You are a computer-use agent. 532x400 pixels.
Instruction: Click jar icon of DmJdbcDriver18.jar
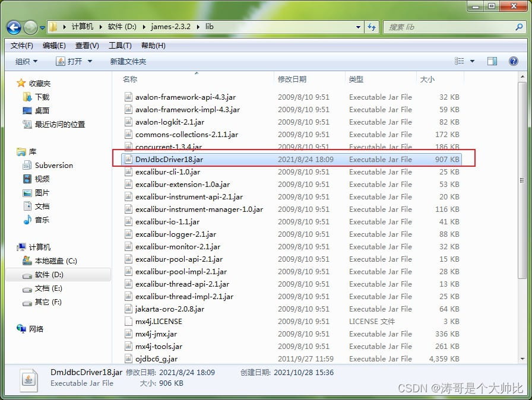coord(128,159)
